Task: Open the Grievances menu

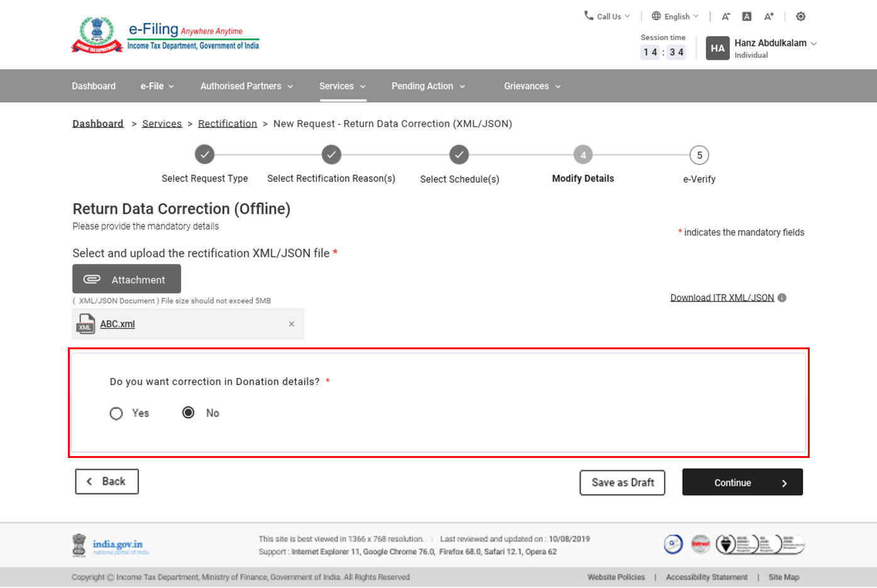Action: click(x=532, y=86)
